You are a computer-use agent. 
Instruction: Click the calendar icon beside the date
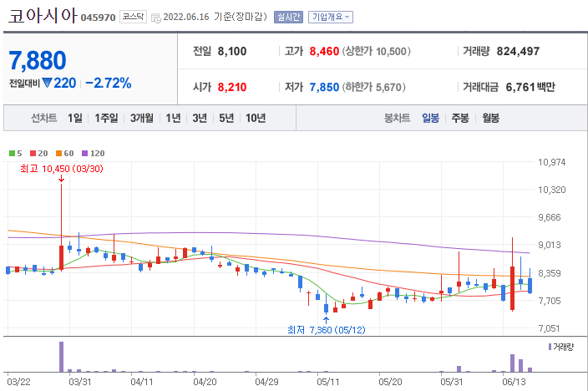pyautogui.click(x=156, y=18)
